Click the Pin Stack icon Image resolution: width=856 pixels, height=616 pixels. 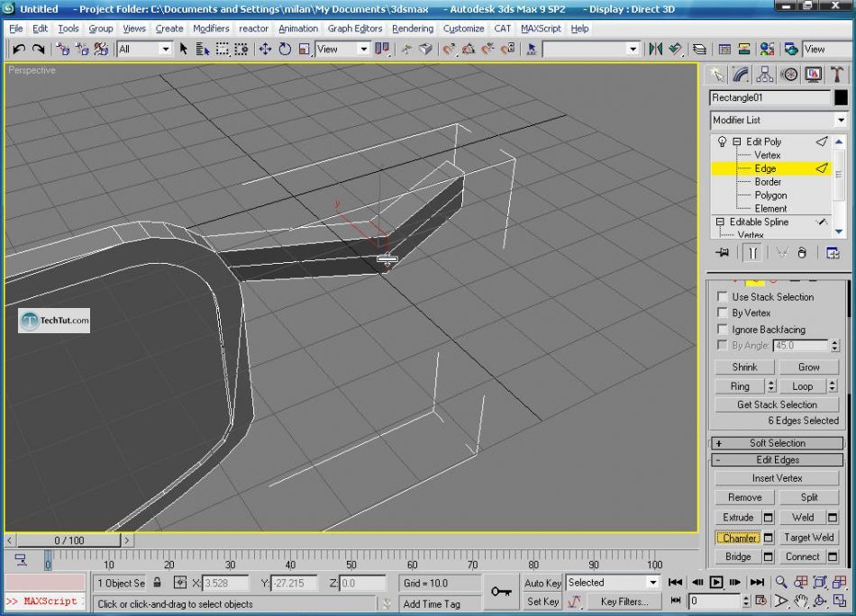point(722,253)
